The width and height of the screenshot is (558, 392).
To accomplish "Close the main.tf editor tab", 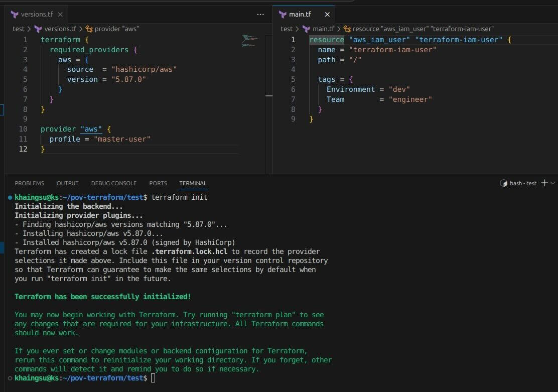I will pos(327,14).
